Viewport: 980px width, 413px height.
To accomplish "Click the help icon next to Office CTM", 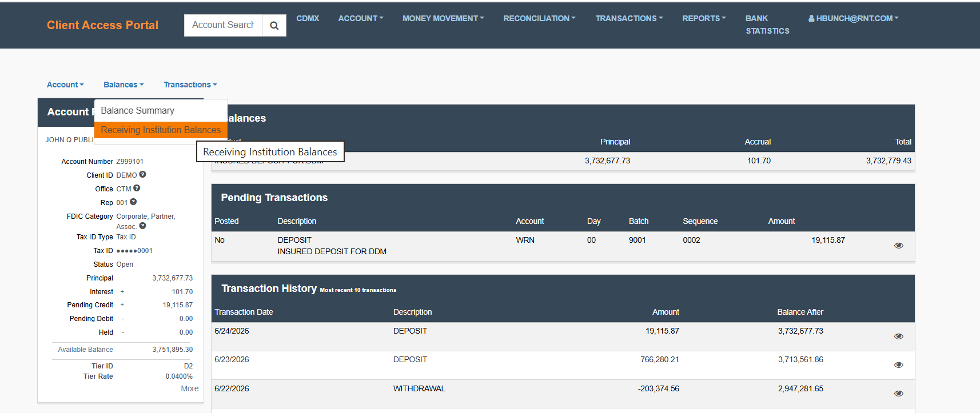I will point(137,188).
